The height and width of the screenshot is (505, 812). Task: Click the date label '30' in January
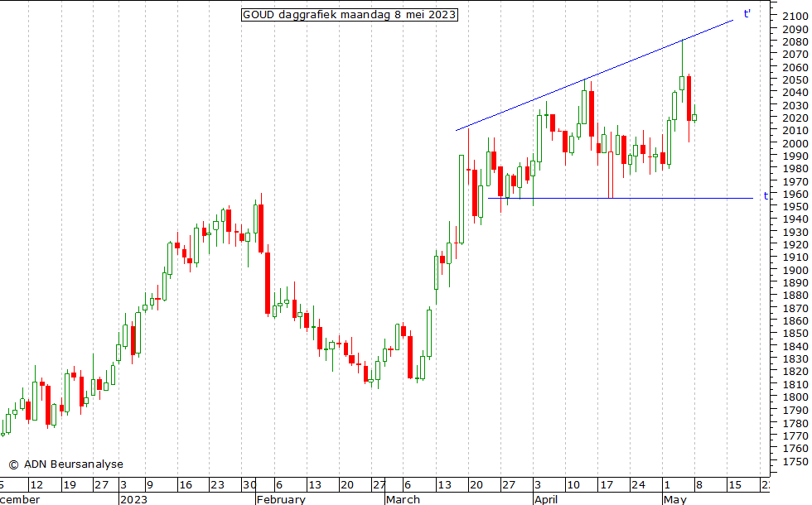point(249,485)
